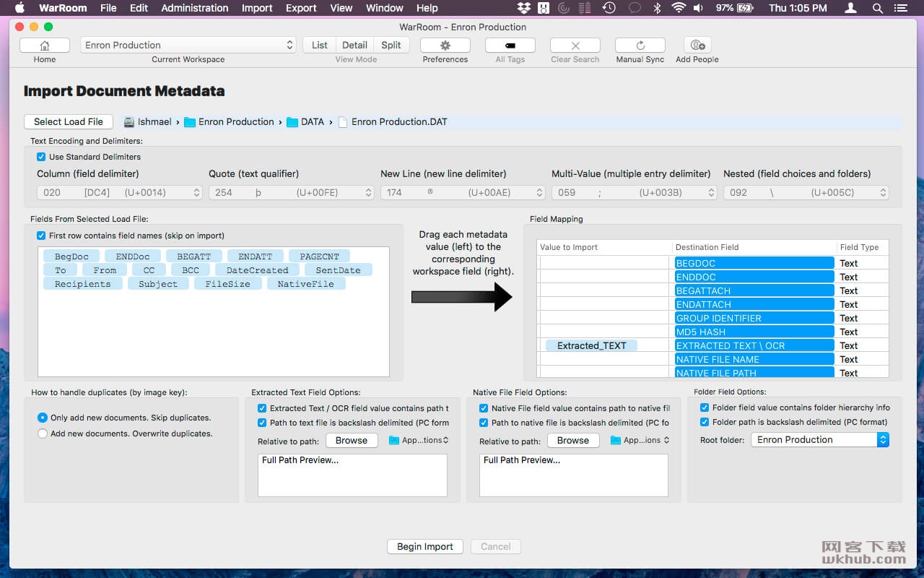
Task: Open user account menu bar icon
Action: pos(851,8)
